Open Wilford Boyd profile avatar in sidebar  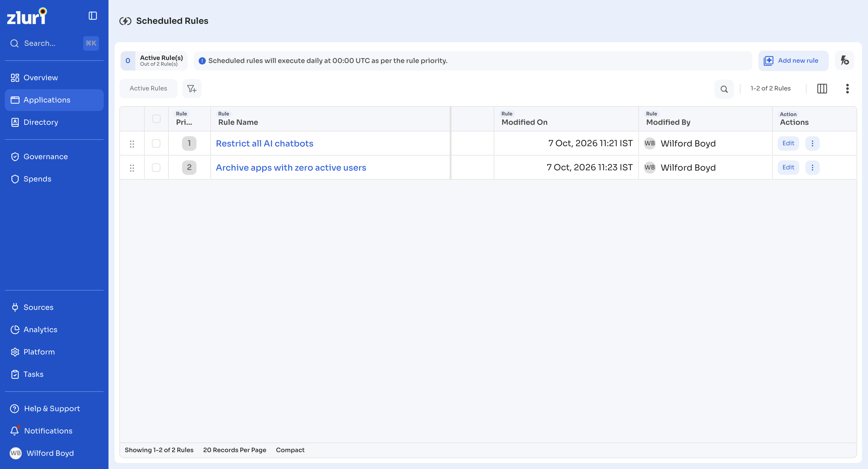(15, 453)
